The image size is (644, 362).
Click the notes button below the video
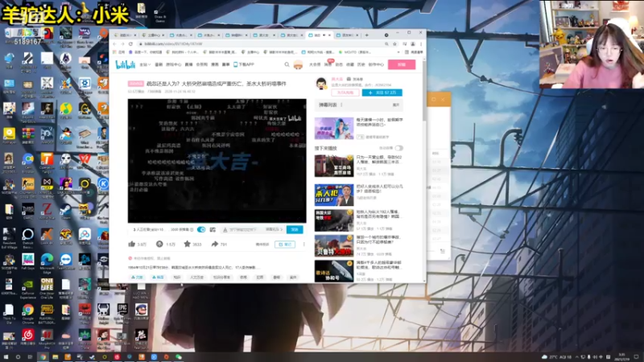tap(285, 245)
